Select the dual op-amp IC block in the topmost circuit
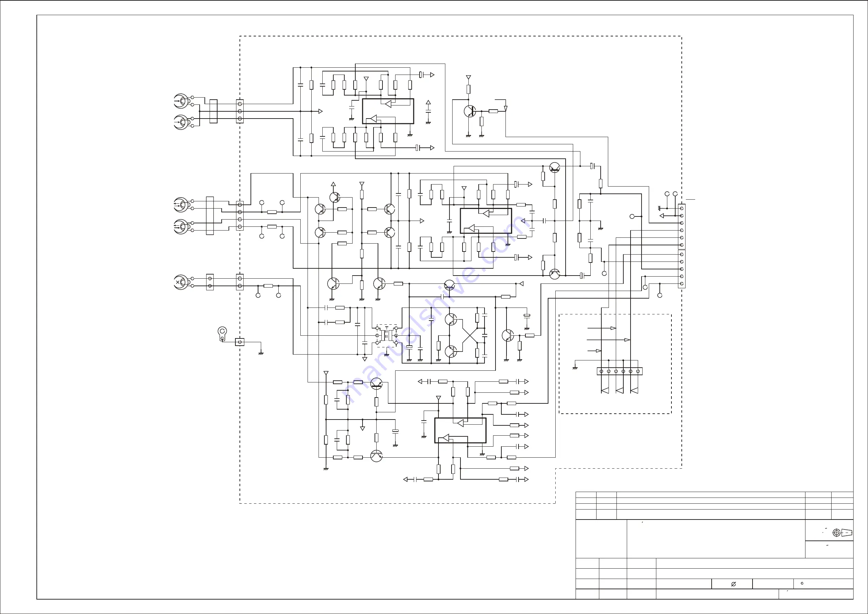 [x=388, y=111]
